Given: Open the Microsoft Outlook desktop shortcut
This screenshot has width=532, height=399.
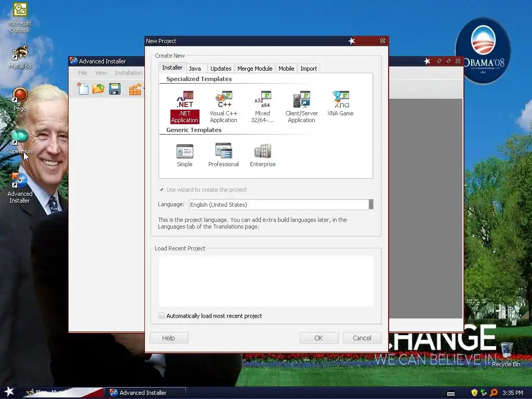Looking at the screenshot, I should (x=20, y=18).
